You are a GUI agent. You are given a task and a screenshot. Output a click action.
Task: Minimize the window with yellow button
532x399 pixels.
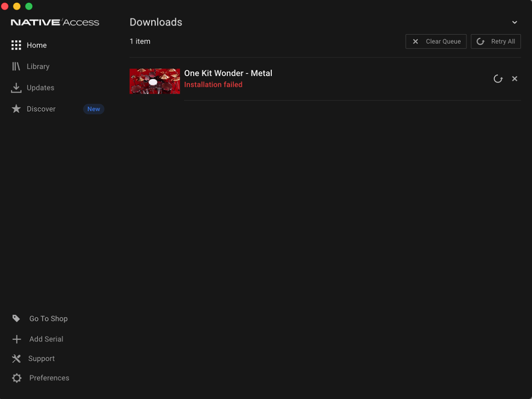click(16, 6)
